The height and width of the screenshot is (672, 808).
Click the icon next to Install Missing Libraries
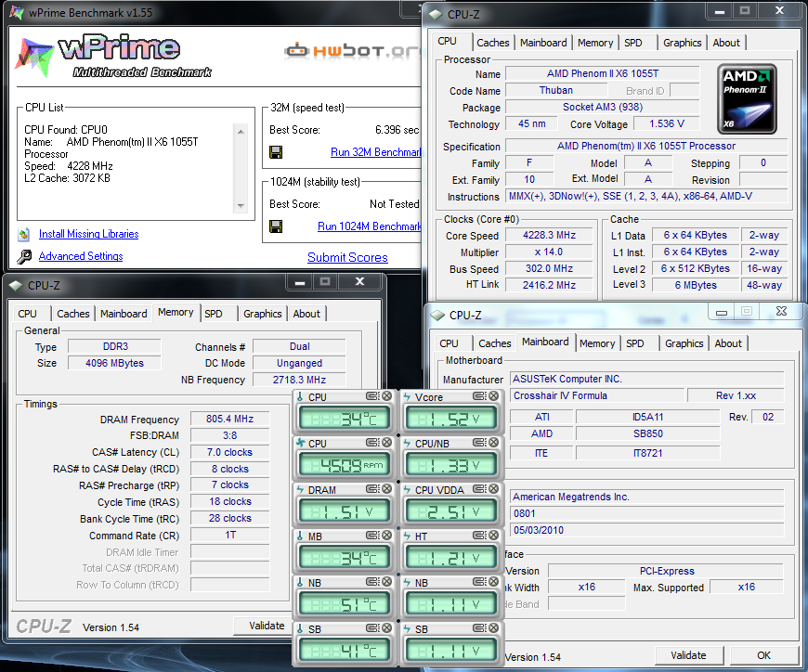tap(24, 235)
